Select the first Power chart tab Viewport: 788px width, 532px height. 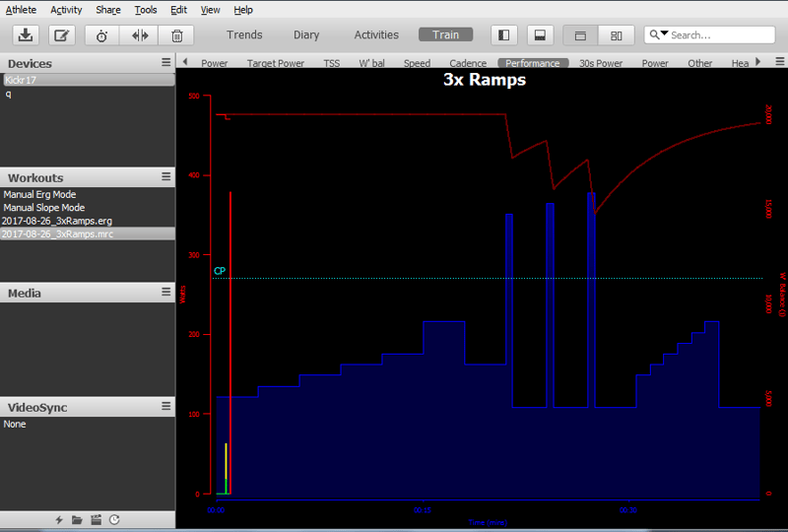215,63
